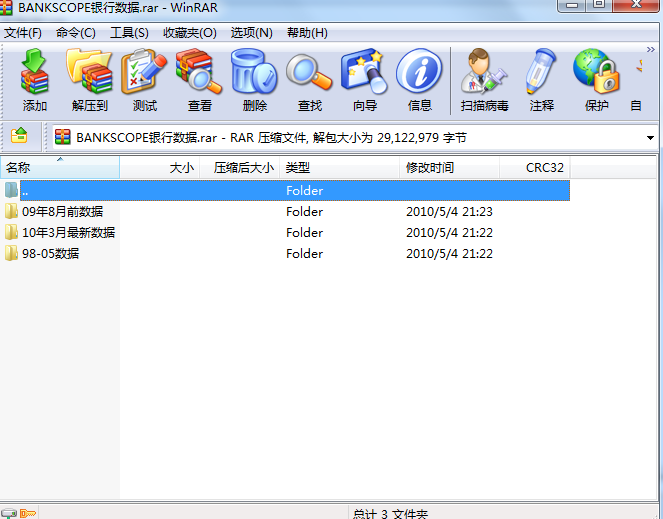Click the Add (添加) toolbar icon
Image resolution: width=663 pixels, height=519 pixels.
coord(35,80)
